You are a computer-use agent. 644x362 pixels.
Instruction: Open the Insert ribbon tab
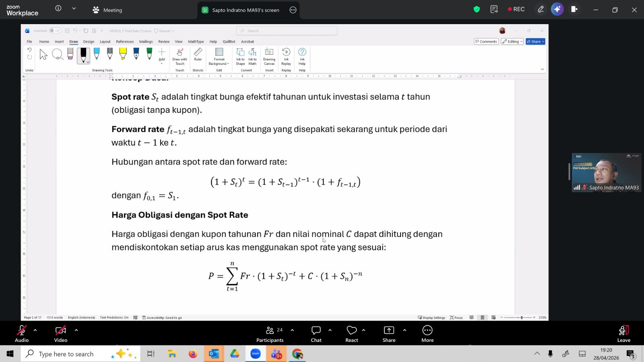click(x=59, y=41)
